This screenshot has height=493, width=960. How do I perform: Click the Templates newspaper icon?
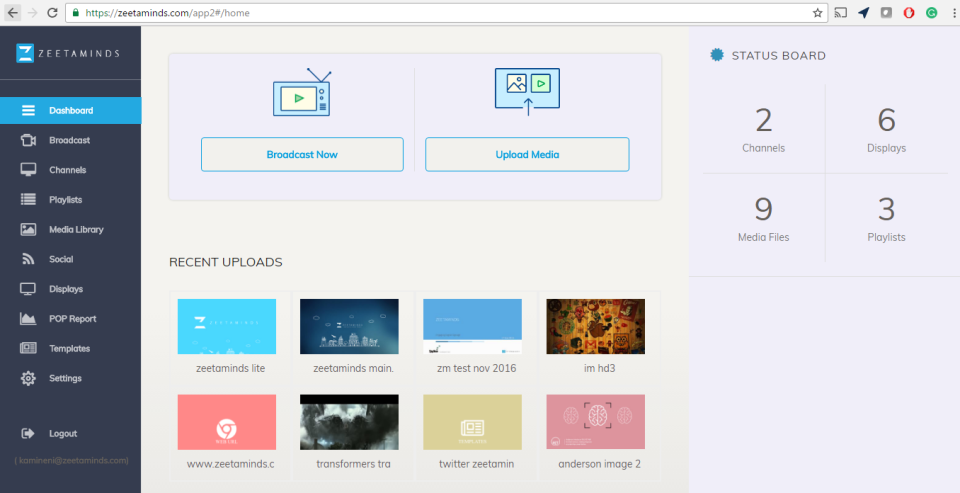point(28,348)
